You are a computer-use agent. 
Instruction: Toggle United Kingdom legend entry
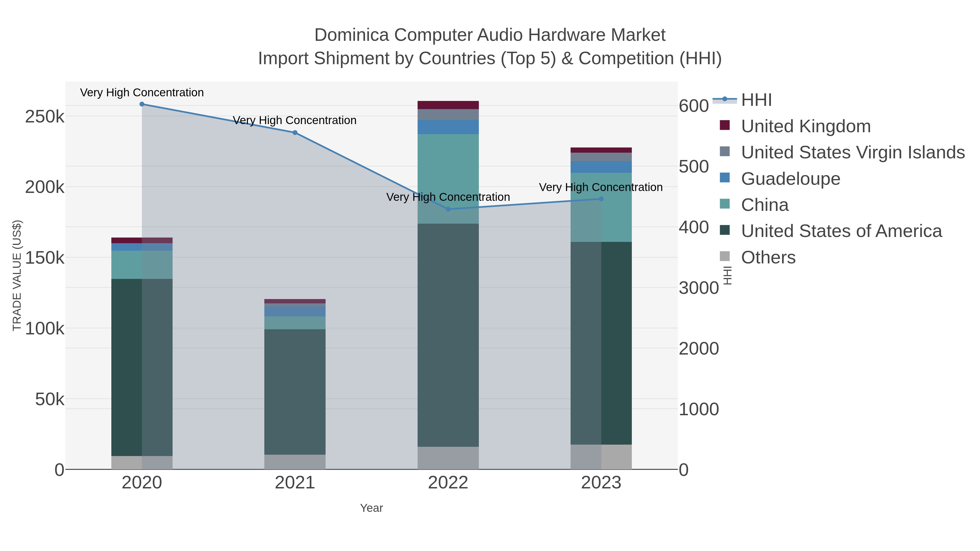(x=795, y=126)
